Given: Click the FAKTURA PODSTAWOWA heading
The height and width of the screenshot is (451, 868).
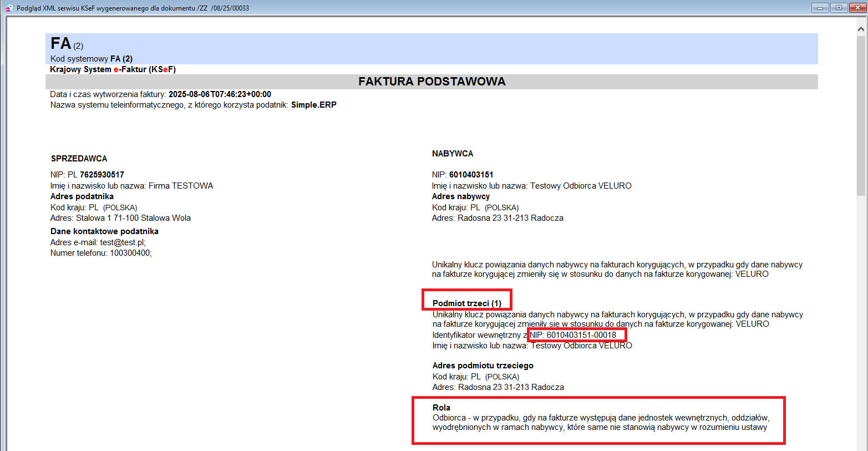Looking at the screenshot, I should click(x=432, y=82).
